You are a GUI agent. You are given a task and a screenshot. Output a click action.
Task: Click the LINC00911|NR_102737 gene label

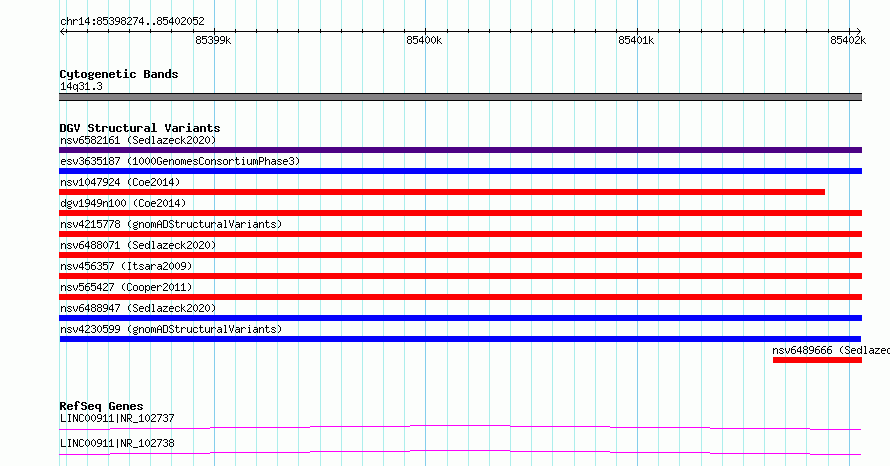(117, 418)
